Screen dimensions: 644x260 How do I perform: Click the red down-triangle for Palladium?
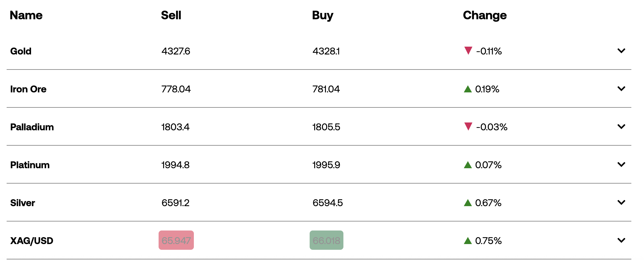468,127
